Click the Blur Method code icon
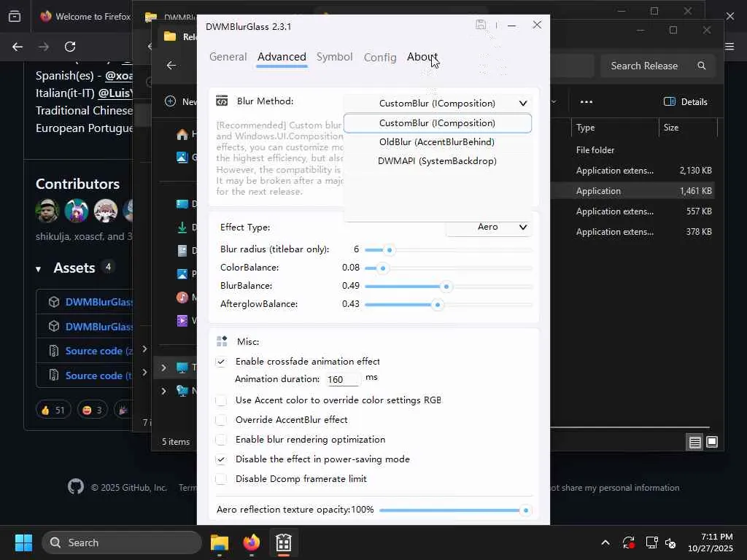Image resolution: width=747 pixels, height=560 pixels. tap(222, 101)
